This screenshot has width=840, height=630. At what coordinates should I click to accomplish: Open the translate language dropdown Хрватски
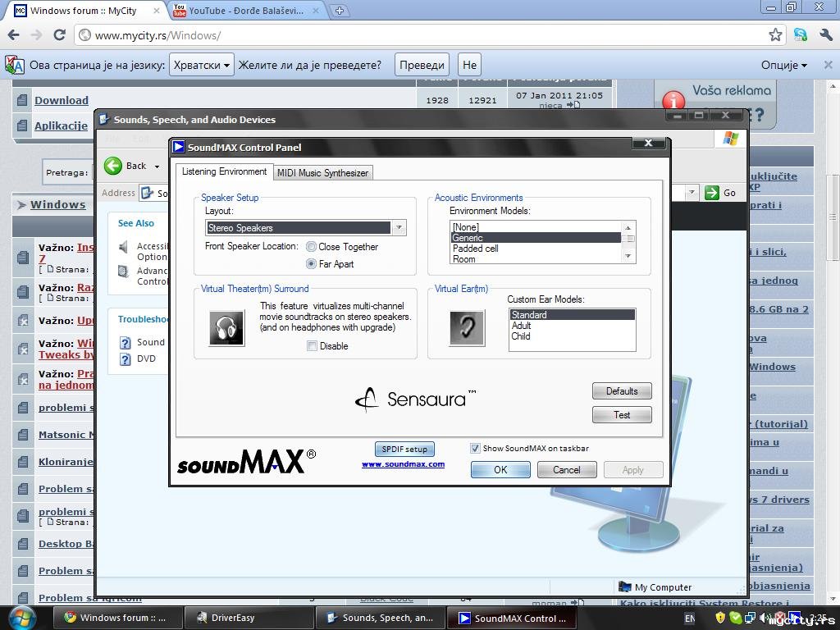[202, 65]
